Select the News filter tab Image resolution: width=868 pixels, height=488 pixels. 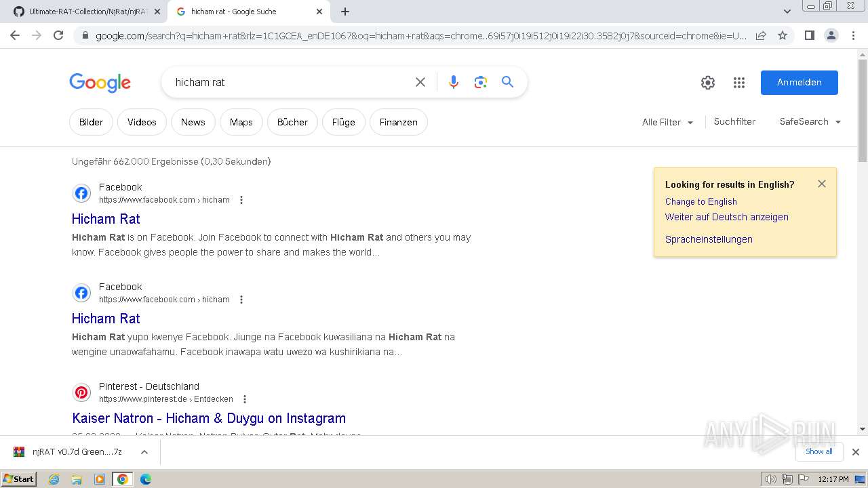[x=193, y=122]
